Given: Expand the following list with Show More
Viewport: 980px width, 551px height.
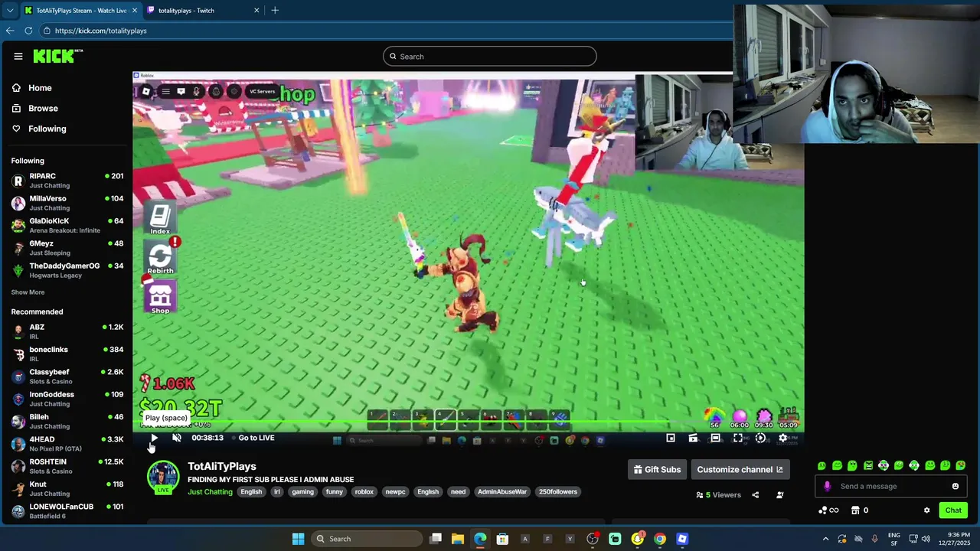Looking at the screenshot, I should click(28, 292).
